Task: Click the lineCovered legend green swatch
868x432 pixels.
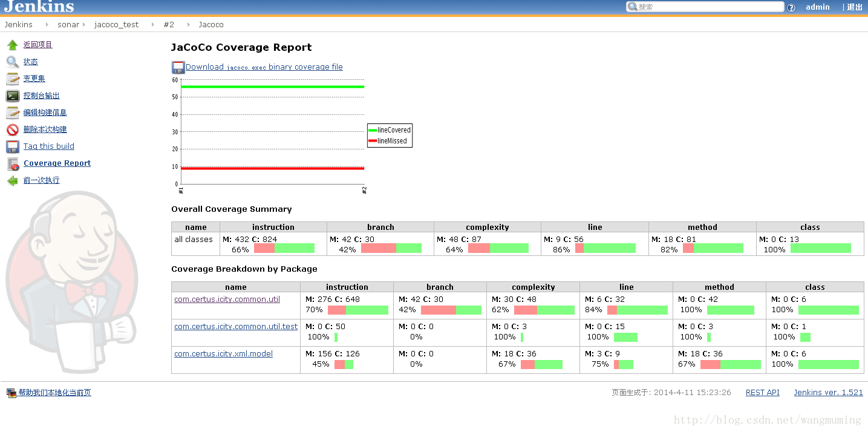Action: [373, 130]
